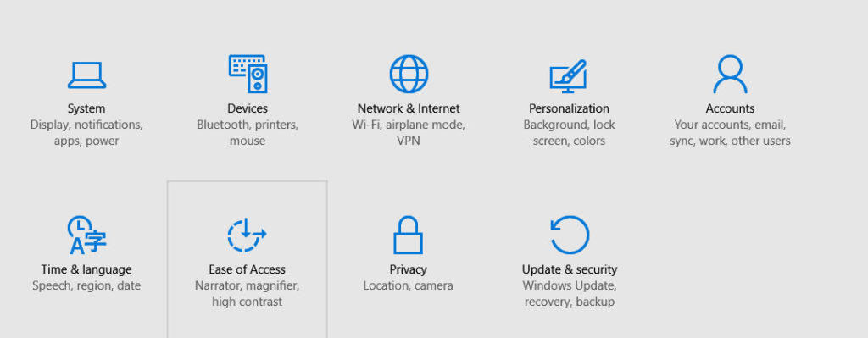868x338 pixels.
Task: Click "Narrator, magnifier, high contrast" description
Action: tap(247, 294)
